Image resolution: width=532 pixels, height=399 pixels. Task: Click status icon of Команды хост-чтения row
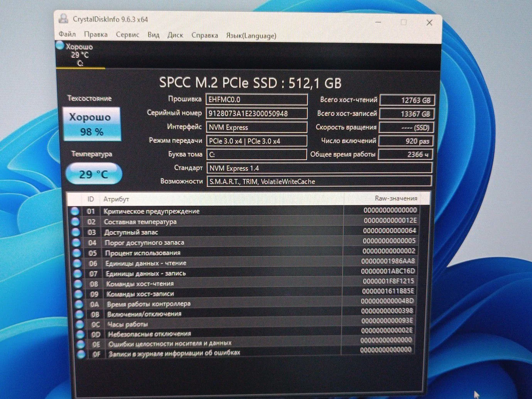[x=78, y=284]
